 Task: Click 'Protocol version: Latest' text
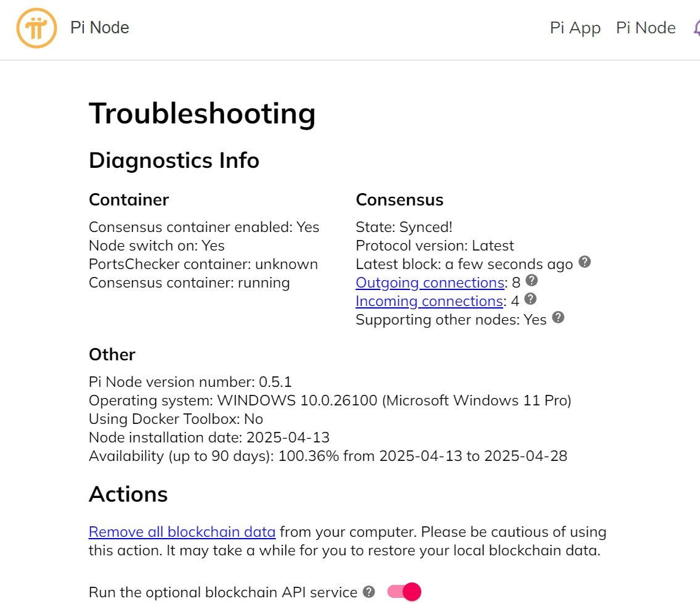tap(435, 246)
